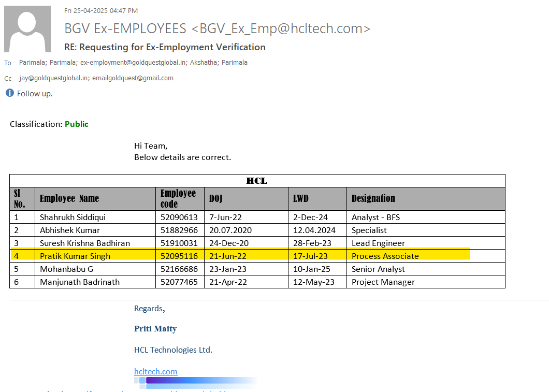Select employee code 52090613
The height and width of the screenshot is (392, 549).
[x=179, y=217]
